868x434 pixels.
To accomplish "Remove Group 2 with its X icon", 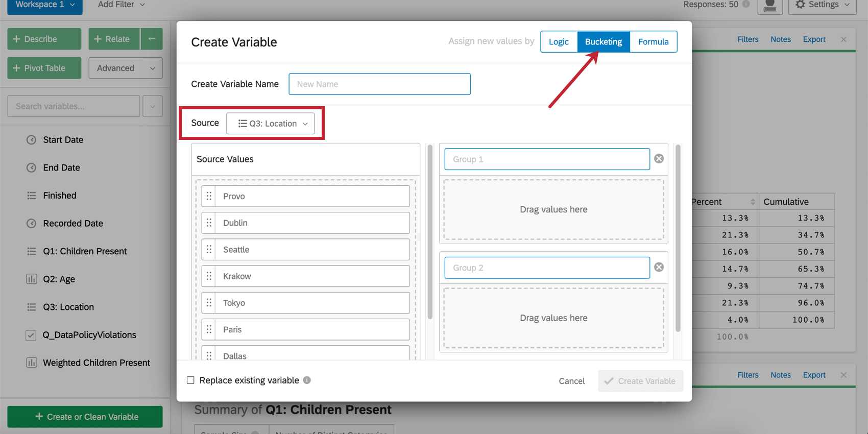I will point(659,268).
